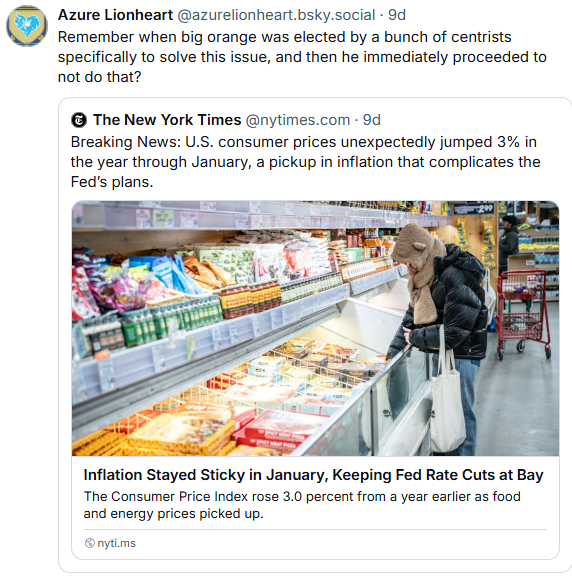This screenshot has width=572, height=577.
Task: Open the nyti.ms source link
Action: click(116, 543)
